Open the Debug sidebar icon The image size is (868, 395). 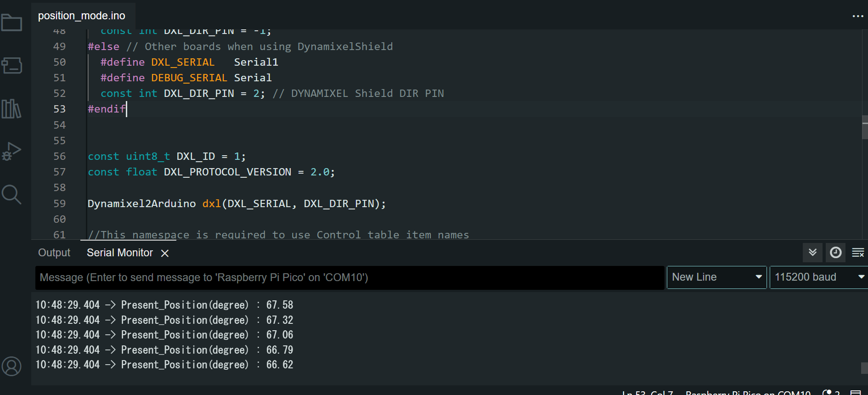coord(11,152)
